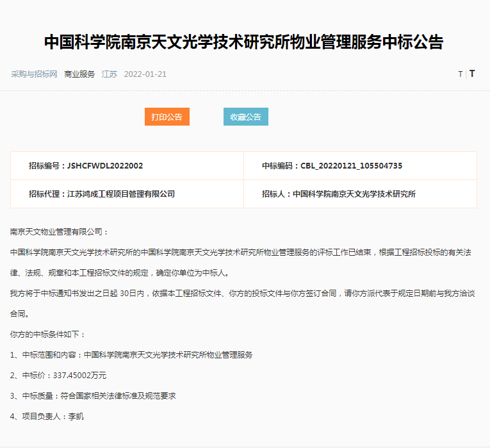Select the announcement title heading

pyautogui.click(x=244, y=42)
